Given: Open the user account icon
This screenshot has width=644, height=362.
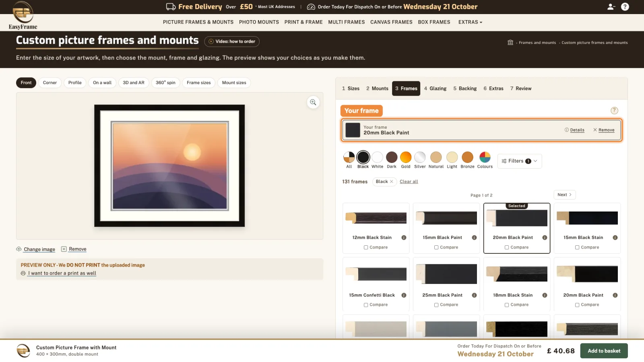Looking at the screenshot, I should 611,6.
